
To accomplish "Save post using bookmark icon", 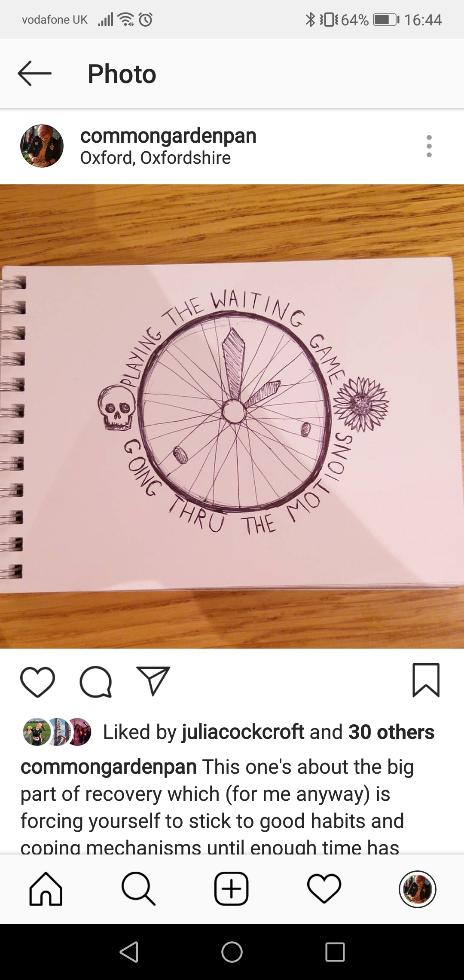I will [426, 680].
